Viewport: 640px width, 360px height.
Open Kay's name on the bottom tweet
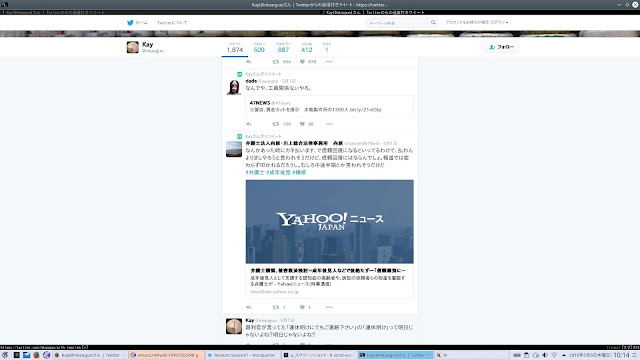tap(249, 320)
